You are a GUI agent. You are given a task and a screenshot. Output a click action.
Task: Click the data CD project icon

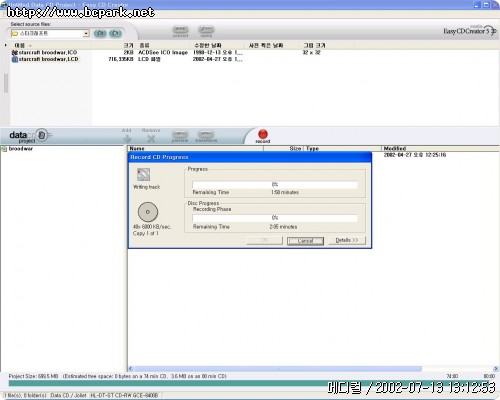coord(41,135)
